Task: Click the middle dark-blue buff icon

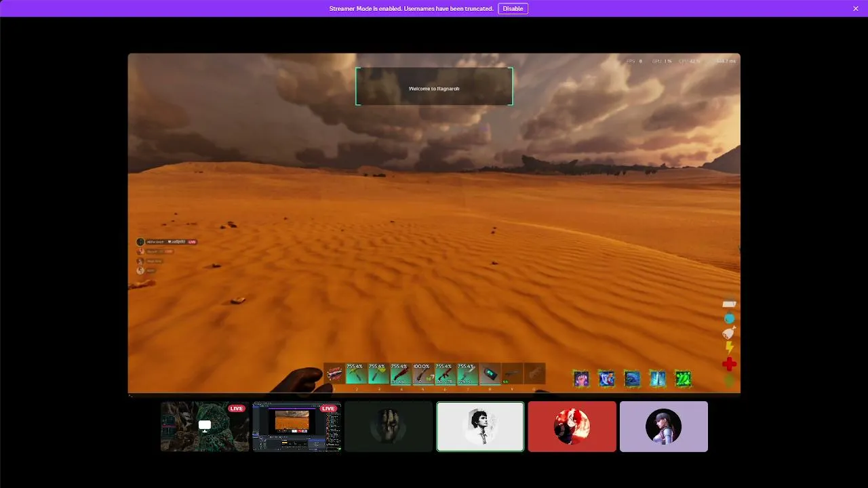Action: (632, 379)
